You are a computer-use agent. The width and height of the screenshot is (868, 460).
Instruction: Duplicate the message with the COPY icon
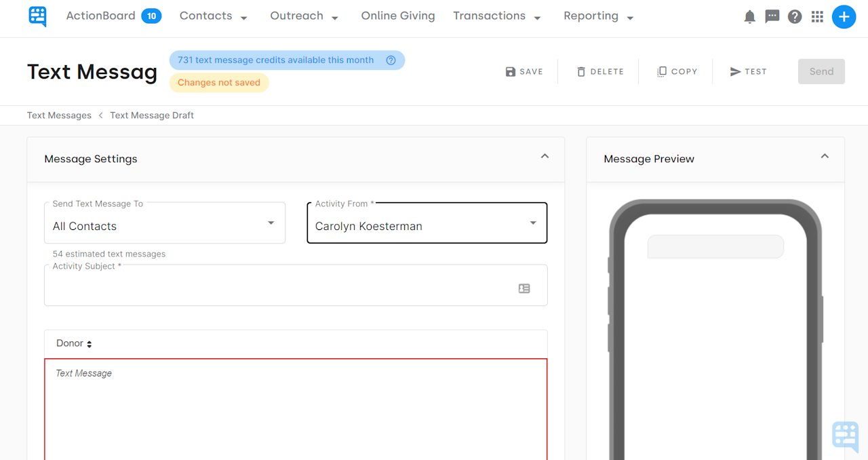pos(676,71)
